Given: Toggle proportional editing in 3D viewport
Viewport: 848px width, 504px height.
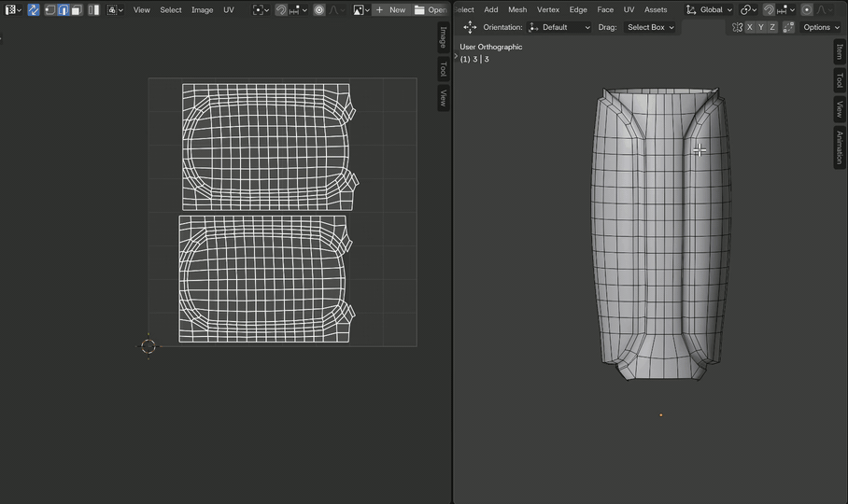Looking at the screenshot, I should pyautogui.click(x=807, y=9).
